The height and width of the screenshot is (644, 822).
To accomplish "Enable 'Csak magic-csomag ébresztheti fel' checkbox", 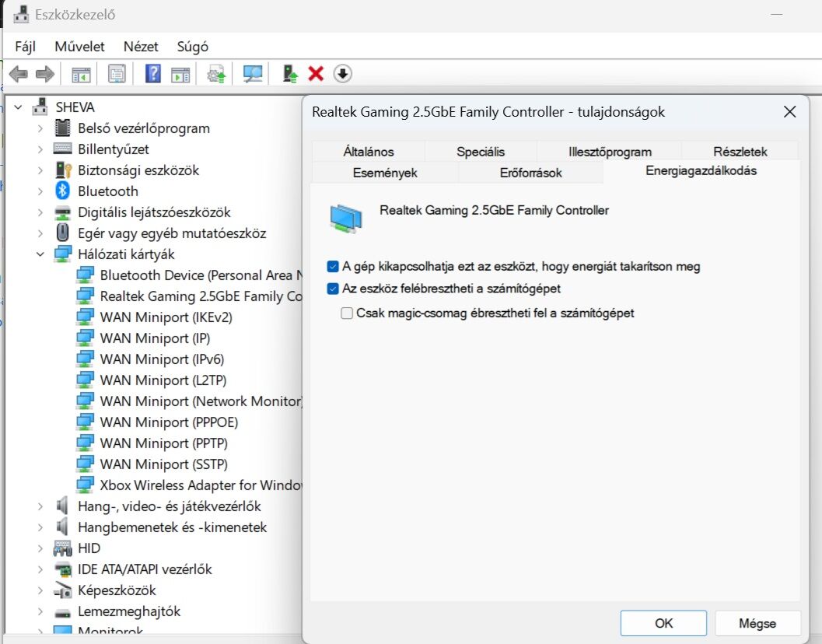I will click(347, 313).
